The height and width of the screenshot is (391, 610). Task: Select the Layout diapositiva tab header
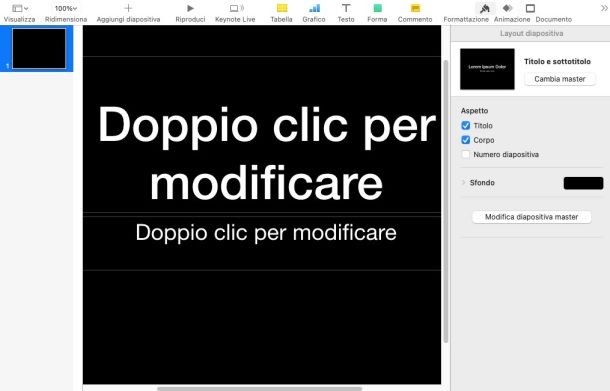531,33
